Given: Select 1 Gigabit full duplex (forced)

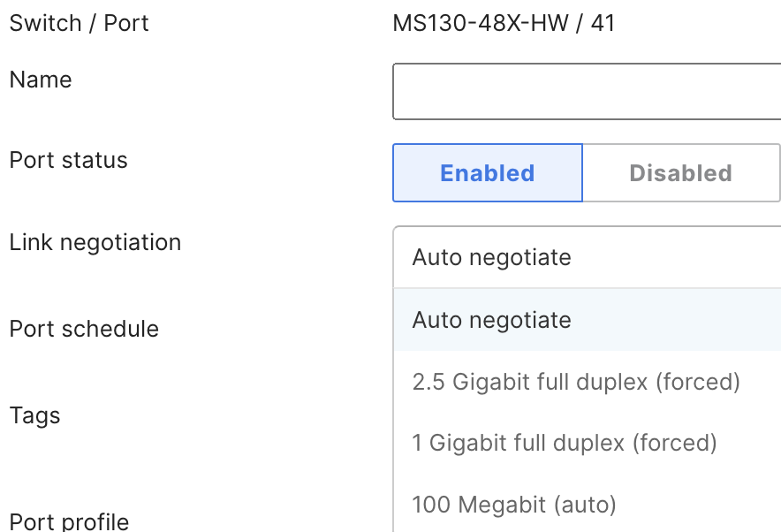Looking at the screenshot, I should pyautogui.click(x=565, y=443).
